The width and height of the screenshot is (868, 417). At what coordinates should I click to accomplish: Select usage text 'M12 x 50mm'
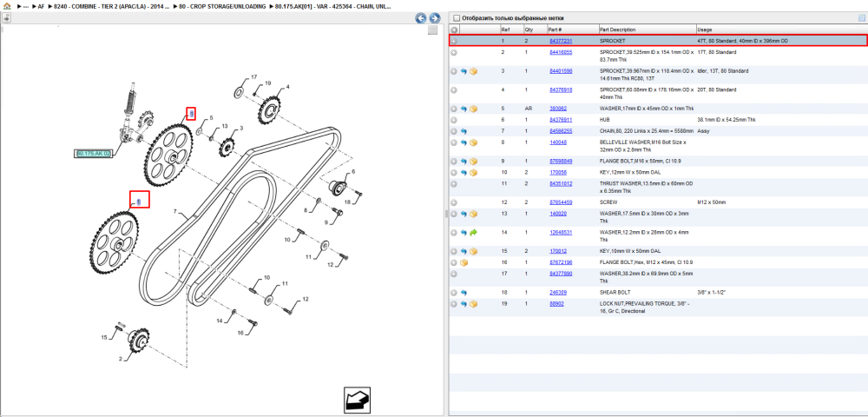click(x=710, y=202)
